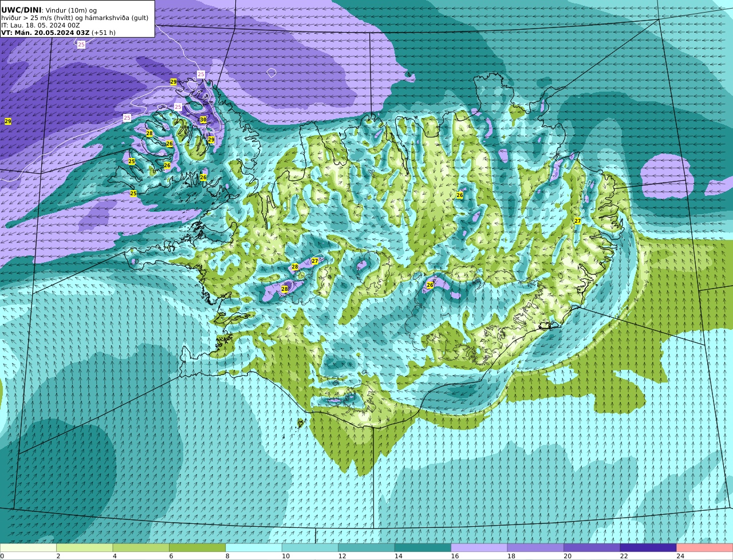Image resolution: width=733 pixels, height=560 pixels.
Task: Click the 0–2 m/s pale yellow legend swatch
Action: pos(28,548)
